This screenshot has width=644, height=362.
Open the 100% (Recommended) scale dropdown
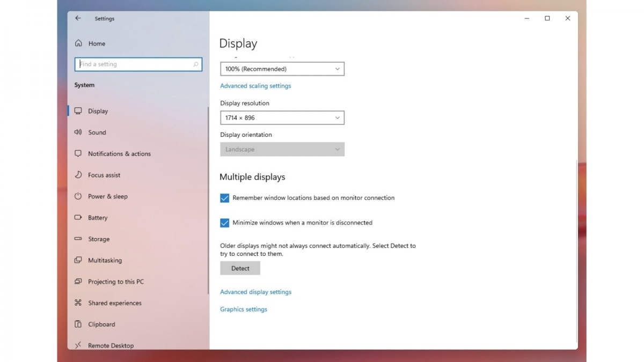(282, 69)
